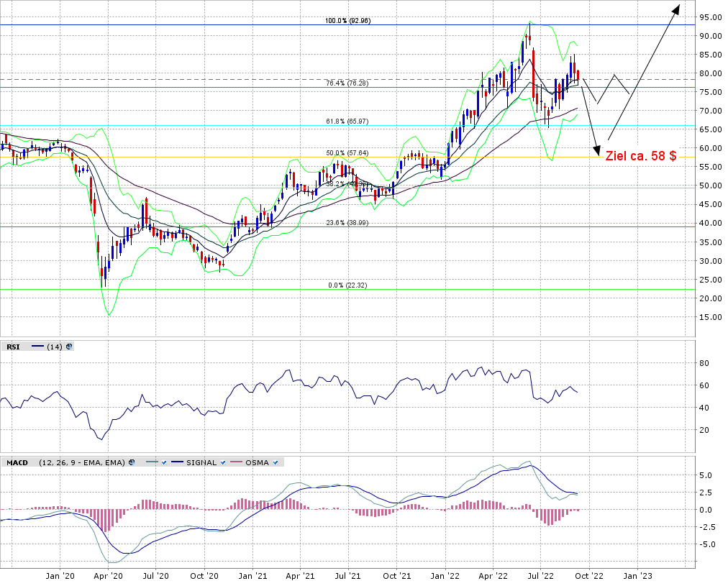
Task: Click the settings icon next to RSI (14)
Action: (x=69, y=347)
